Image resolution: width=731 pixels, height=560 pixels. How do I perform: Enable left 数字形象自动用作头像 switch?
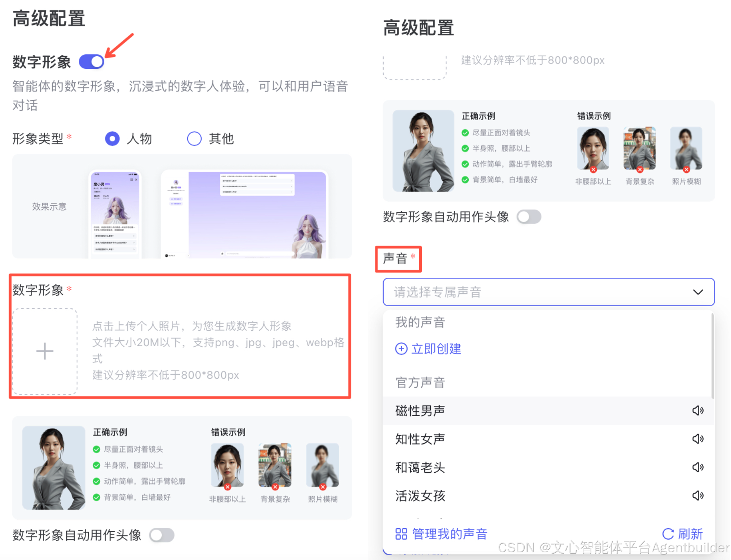pos(162,535)
